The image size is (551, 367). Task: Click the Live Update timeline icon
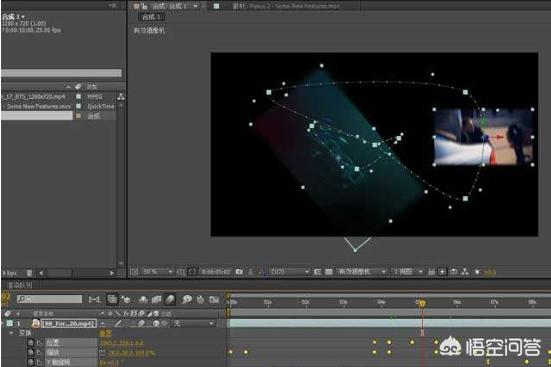(112, 299)
